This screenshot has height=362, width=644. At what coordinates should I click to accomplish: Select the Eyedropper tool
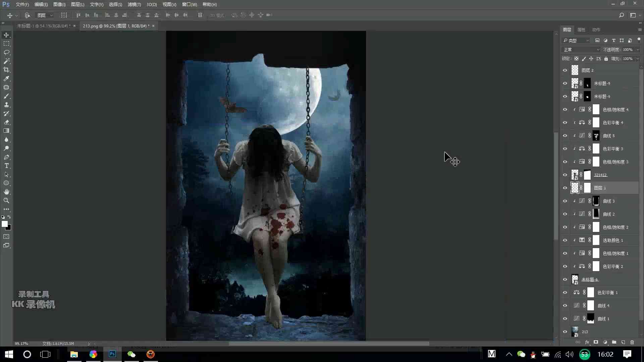(6, 78)
